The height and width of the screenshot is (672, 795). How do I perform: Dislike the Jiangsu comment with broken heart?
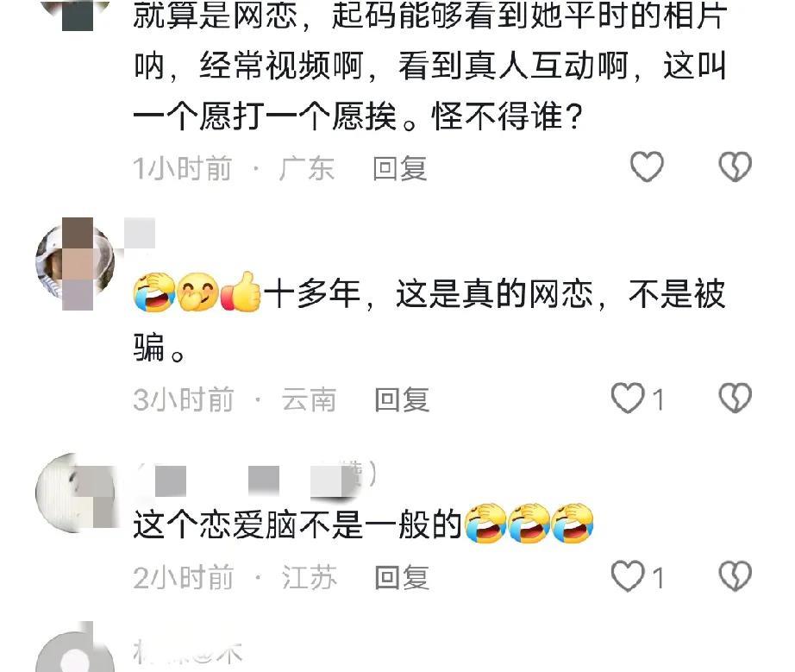(x=735, y=576)
